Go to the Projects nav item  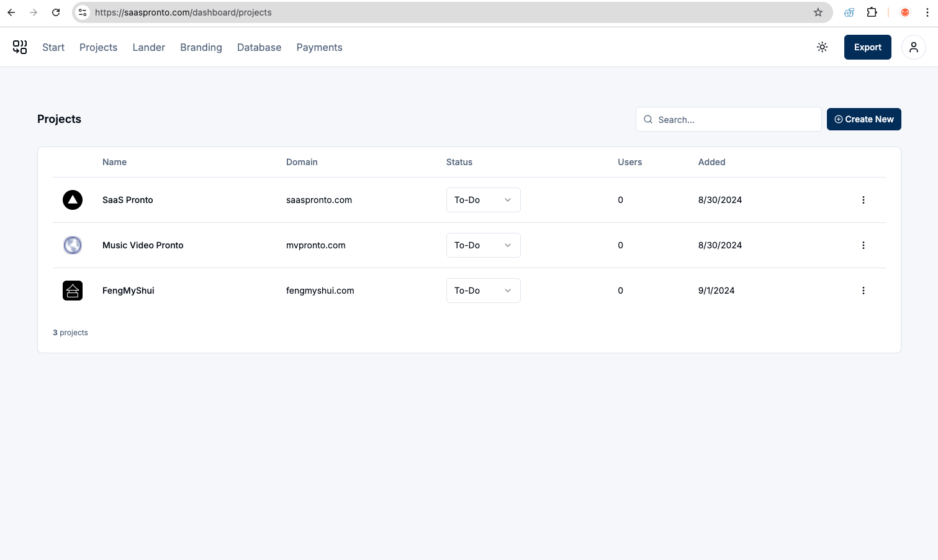click(x=98, y=47)
